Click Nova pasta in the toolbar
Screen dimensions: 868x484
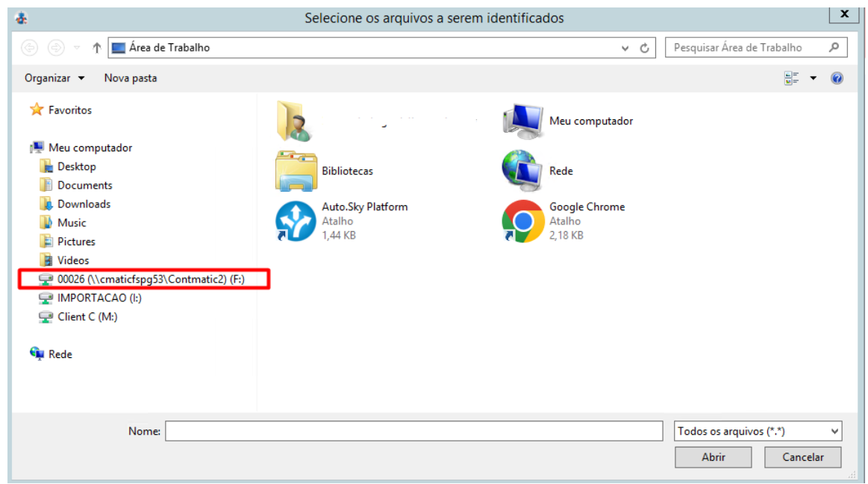131,78
